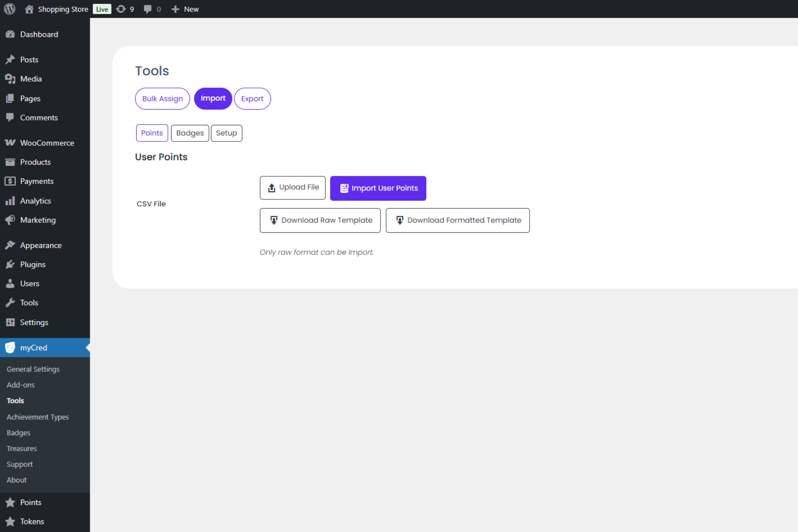Select the Badges sub-tab
798x532 pixels.
[190, 133]
